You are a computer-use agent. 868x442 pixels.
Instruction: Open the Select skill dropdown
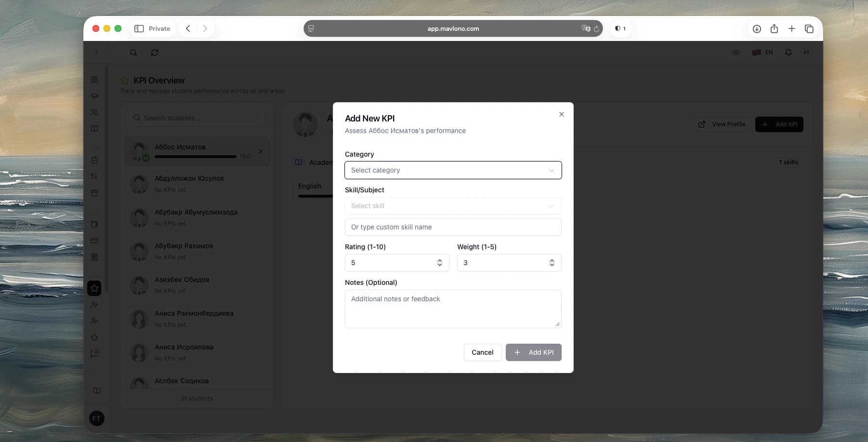point(453,206)
